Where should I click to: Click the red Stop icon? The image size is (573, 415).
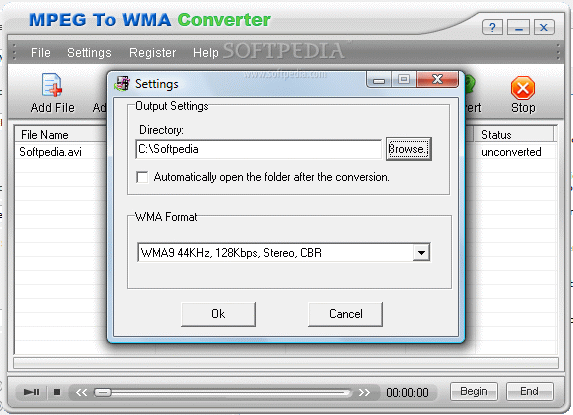(523, 88)
